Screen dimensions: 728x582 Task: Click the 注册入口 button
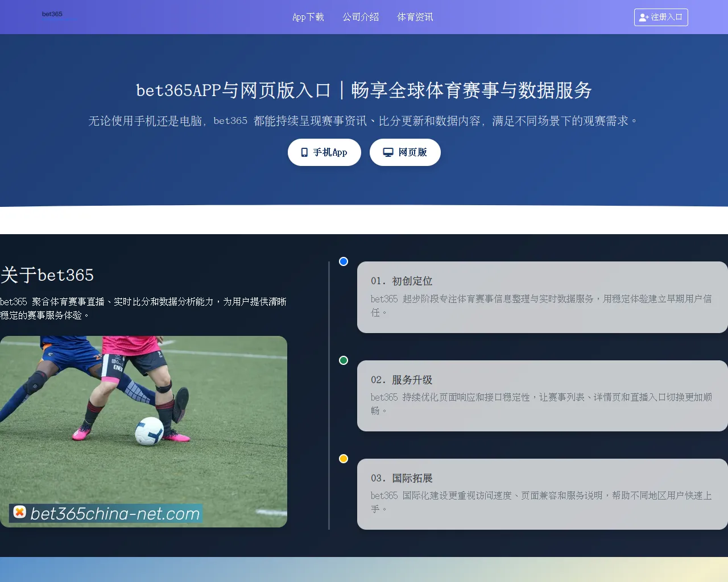661,17
